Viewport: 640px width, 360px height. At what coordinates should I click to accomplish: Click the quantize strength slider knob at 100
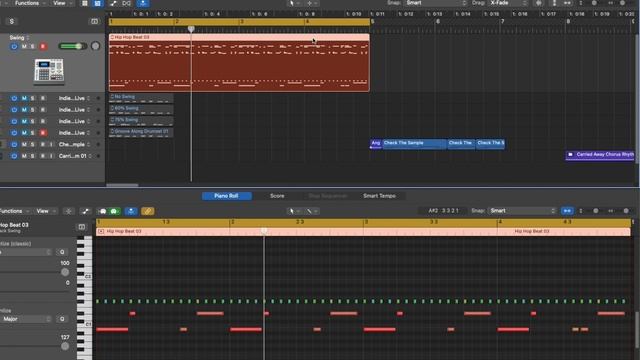[65, 272]
